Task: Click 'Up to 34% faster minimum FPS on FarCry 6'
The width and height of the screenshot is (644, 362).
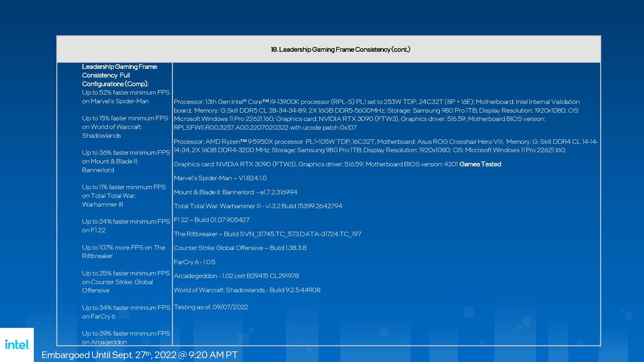Action: click(x=126, y=312)
